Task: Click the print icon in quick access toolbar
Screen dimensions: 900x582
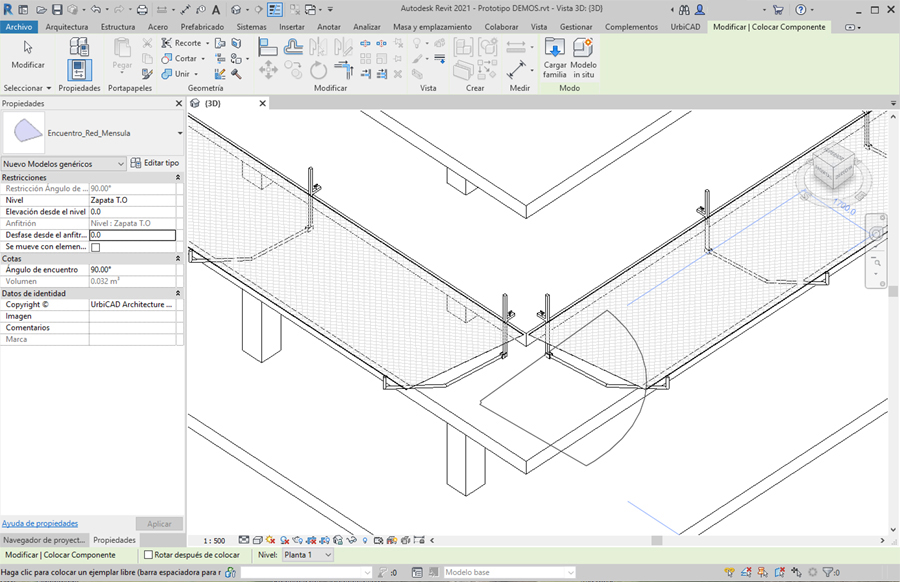Action: pos(142,9)
